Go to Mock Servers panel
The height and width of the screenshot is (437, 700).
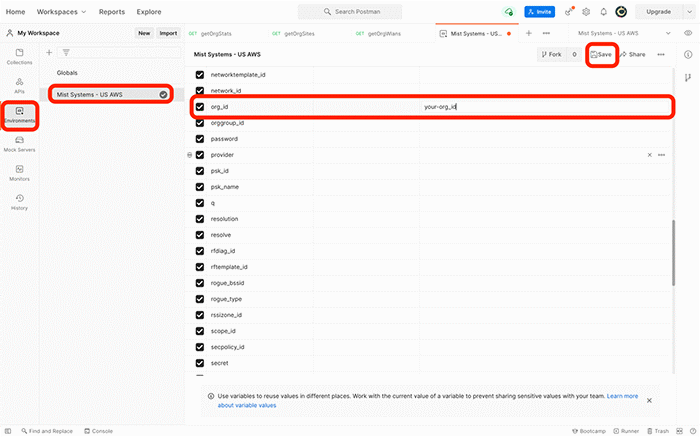click(19, 143)
